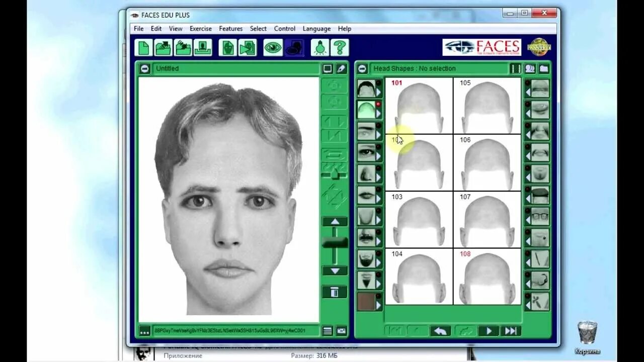Screen dimensions: 644x362
Task: Jump to last page of head shapes
Action: coord(511,331)
